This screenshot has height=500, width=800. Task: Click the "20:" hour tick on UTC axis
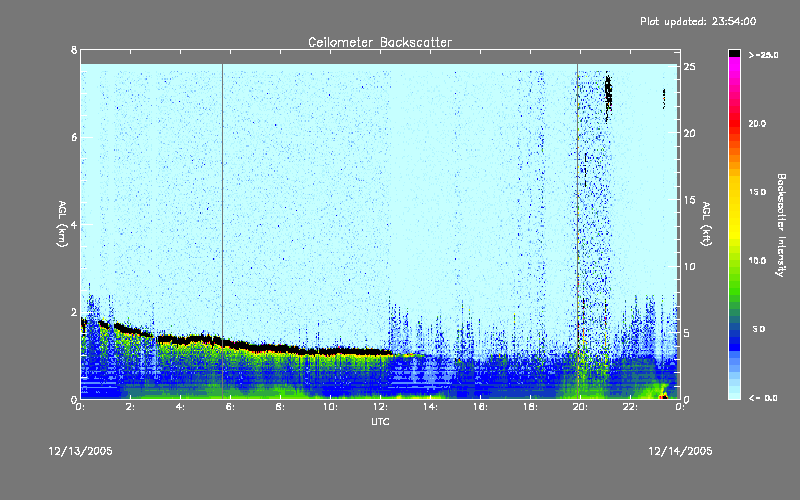(x=581, y=407)
